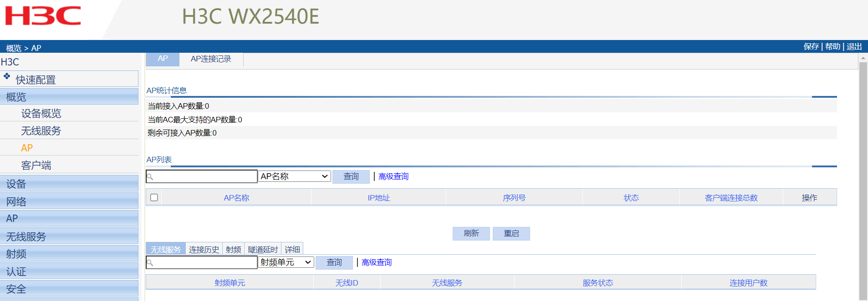Select the orange AP item under 概览
This screenshot has height=301, width=868.
click(x=27, y=148)
